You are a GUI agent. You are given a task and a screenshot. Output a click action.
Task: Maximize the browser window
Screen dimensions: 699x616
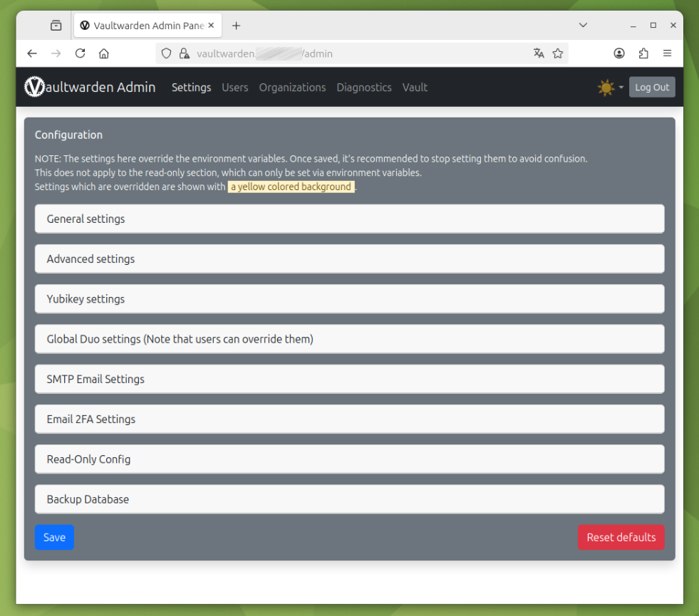click(653, 26)
